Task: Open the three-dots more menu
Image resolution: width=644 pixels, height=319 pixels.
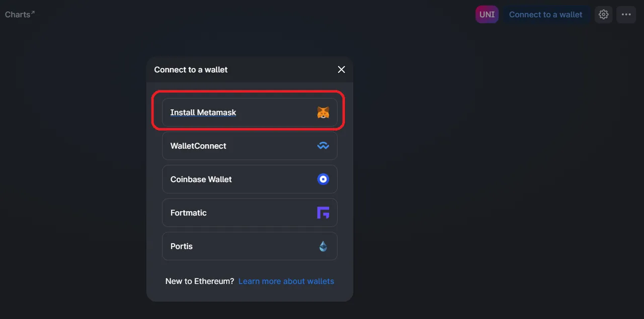Action: click(626, 15)
